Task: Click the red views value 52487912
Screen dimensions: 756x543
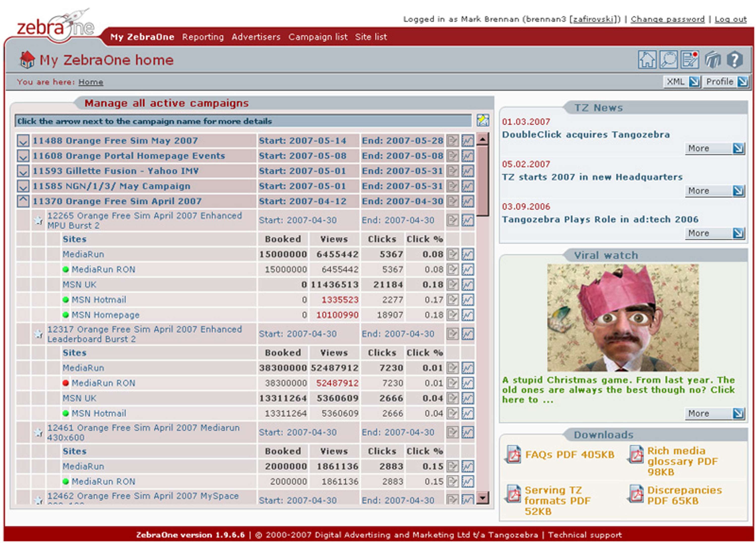Action: click(x=337, y=383)
